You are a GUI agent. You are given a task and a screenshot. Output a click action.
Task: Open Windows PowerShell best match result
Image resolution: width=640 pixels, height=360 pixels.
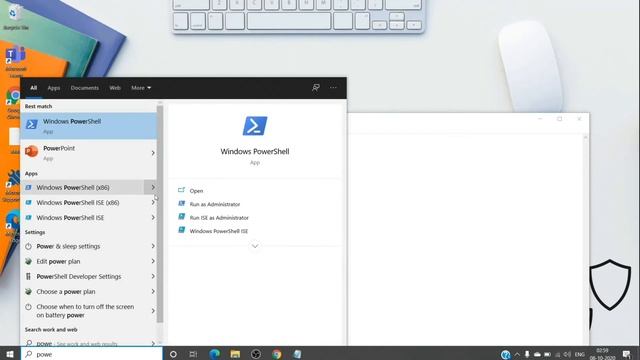click(89, 126)
